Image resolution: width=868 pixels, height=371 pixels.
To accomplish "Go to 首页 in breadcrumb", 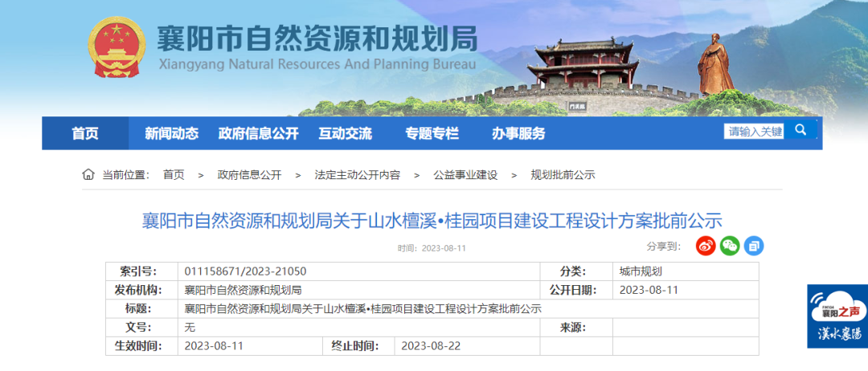I will pos(174,175).
